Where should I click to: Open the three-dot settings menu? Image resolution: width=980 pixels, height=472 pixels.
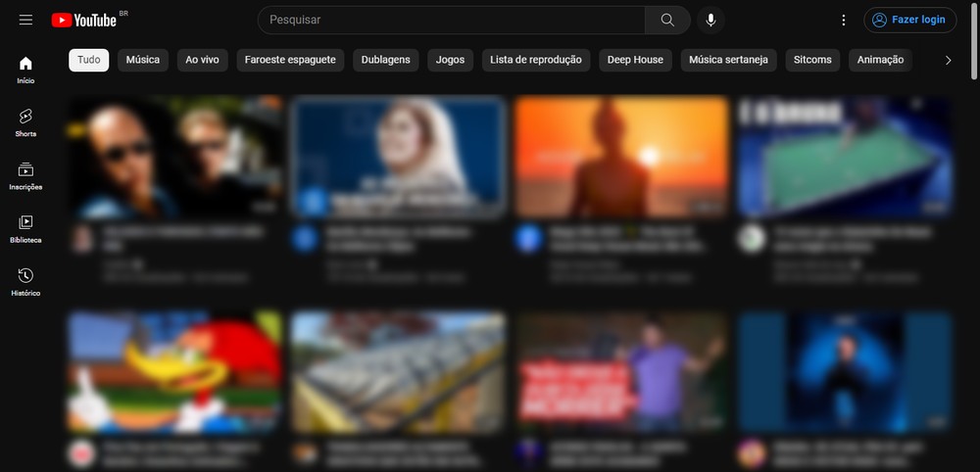click(844, 20)
